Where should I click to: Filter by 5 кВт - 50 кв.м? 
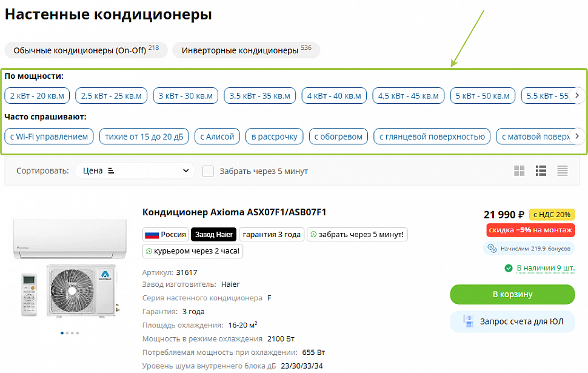point(483,96)
